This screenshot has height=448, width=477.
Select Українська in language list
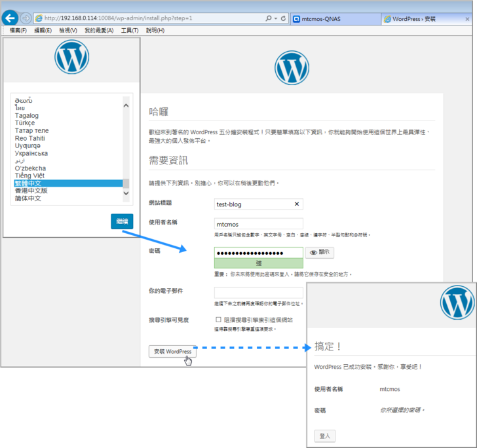[68, 153]
